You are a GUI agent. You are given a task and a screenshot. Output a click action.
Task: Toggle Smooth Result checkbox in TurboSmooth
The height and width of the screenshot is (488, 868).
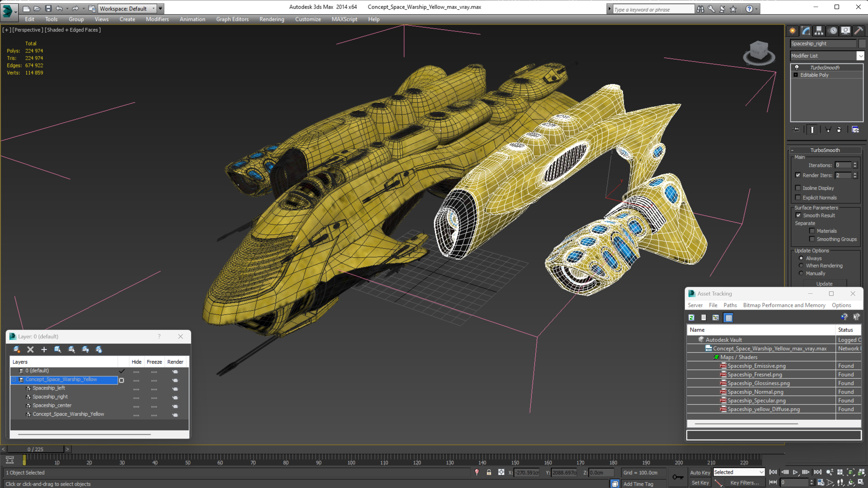798,215
